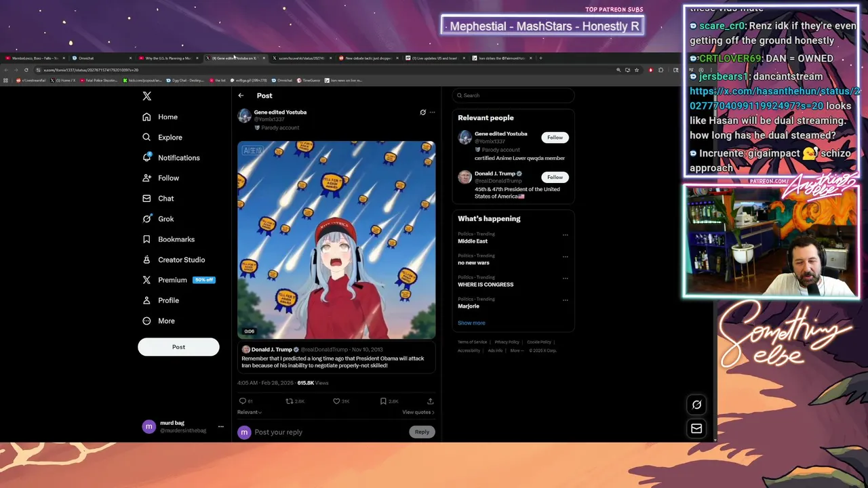Open WHERE IS CONGRESS trend options

pos(566,279)
